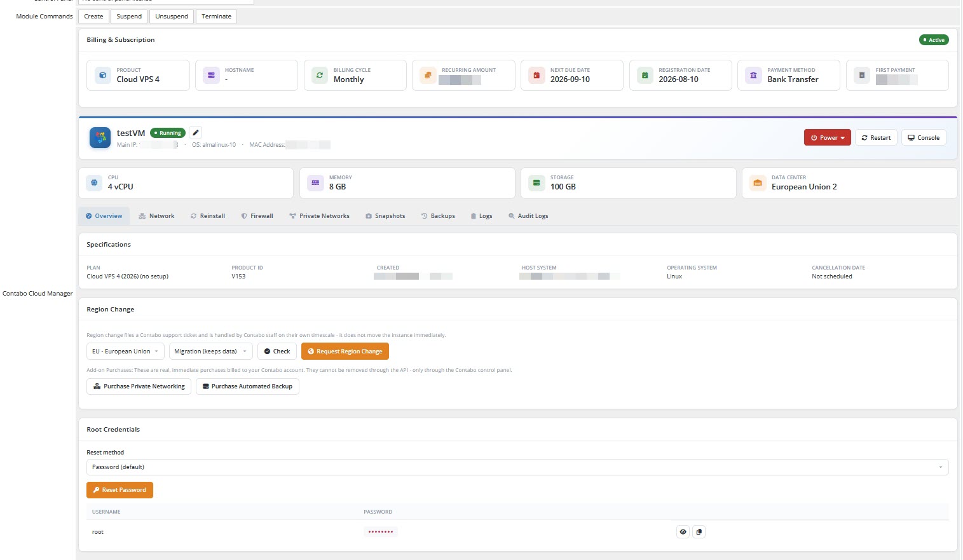Click the 'Monthly' billing cycle value

coord(349,79)
